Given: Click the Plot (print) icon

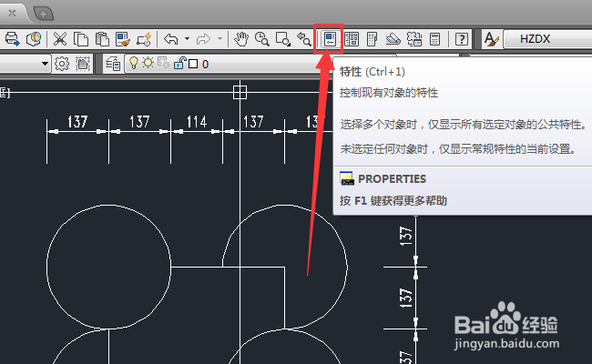Looking at the screenshot, I should tap(13, 39).
